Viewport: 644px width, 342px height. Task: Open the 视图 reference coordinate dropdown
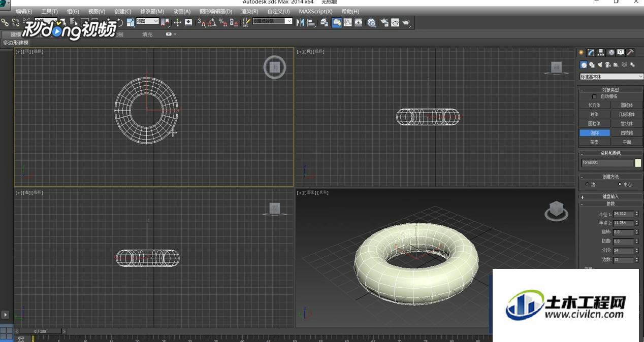click(x=147, y=21)
